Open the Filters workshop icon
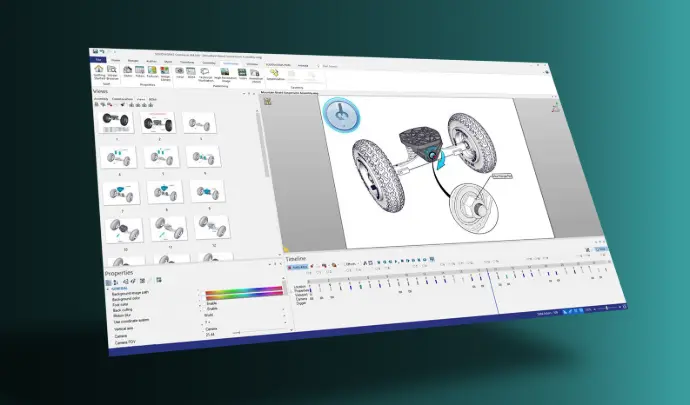Viewport: 690px width, 405px height. pos(140,72)
